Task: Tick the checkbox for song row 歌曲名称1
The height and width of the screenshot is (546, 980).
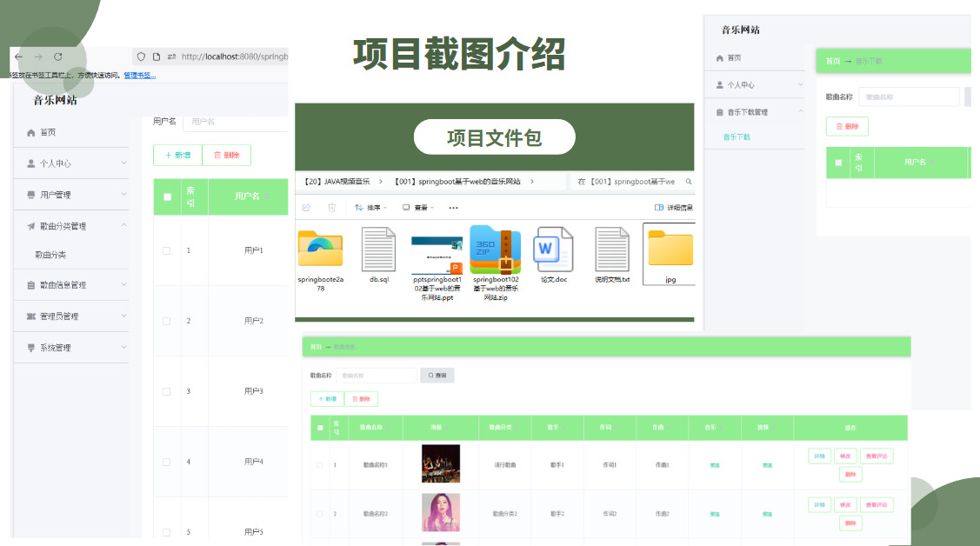Action: coord(320,465)
